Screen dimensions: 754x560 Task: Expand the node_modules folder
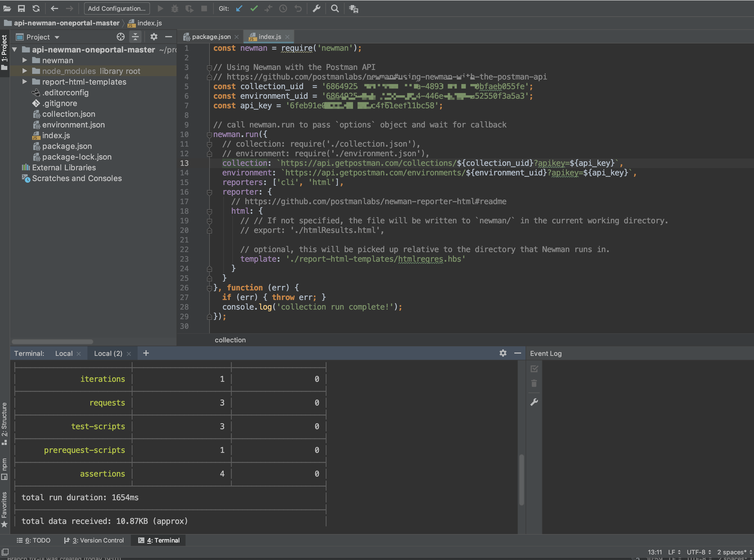pyautogui.click(x=25, y=71)
